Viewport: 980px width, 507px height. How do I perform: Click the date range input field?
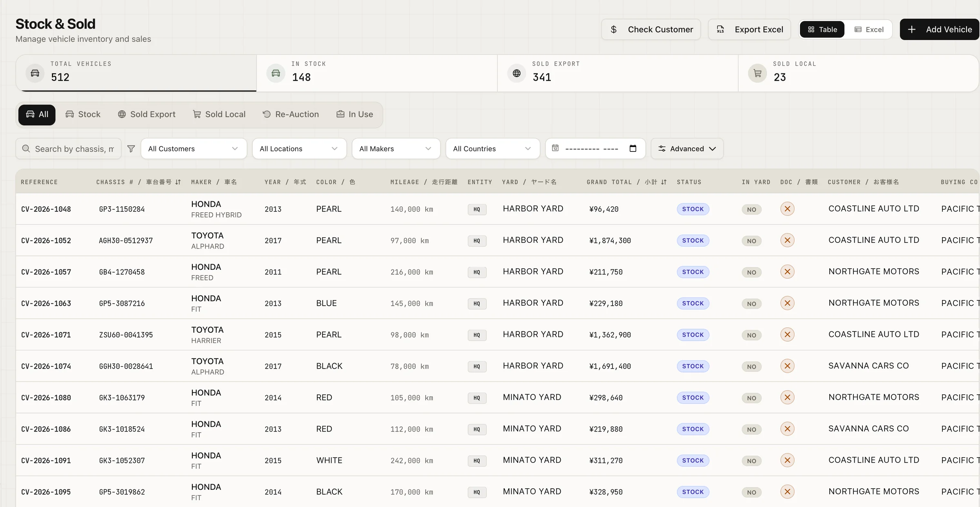click(595, 149)
